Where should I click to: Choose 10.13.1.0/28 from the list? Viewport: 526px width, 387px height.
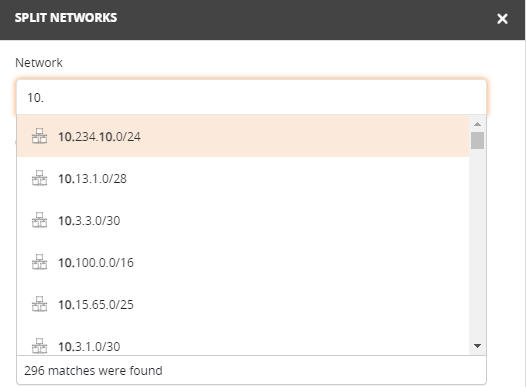243,178
